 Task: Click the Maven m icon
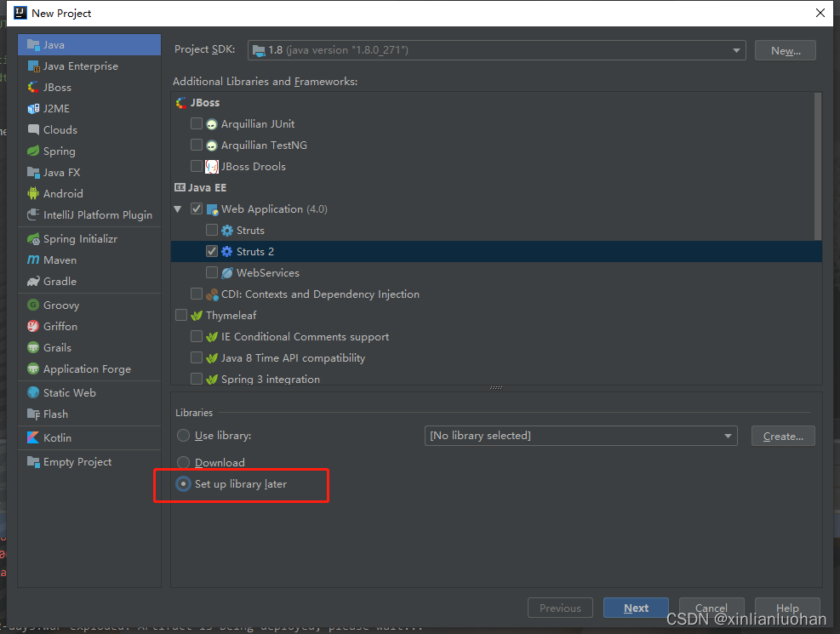[x=33, y=260]
